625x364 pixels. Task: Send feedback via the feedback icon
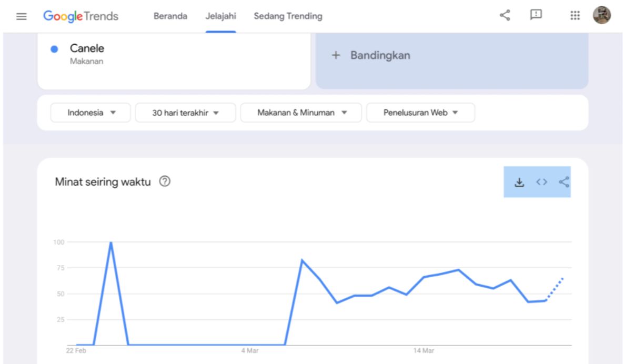(x=536, y=16)
